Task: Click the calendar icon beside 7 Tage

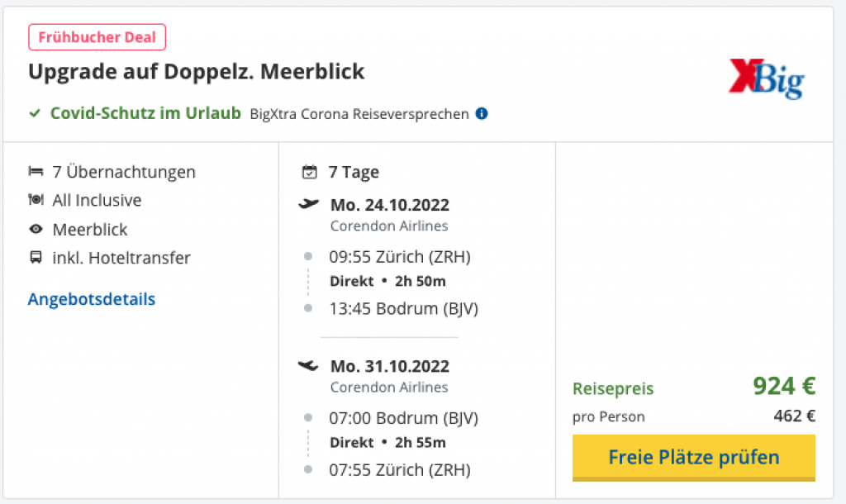Action: coord(310,173)
